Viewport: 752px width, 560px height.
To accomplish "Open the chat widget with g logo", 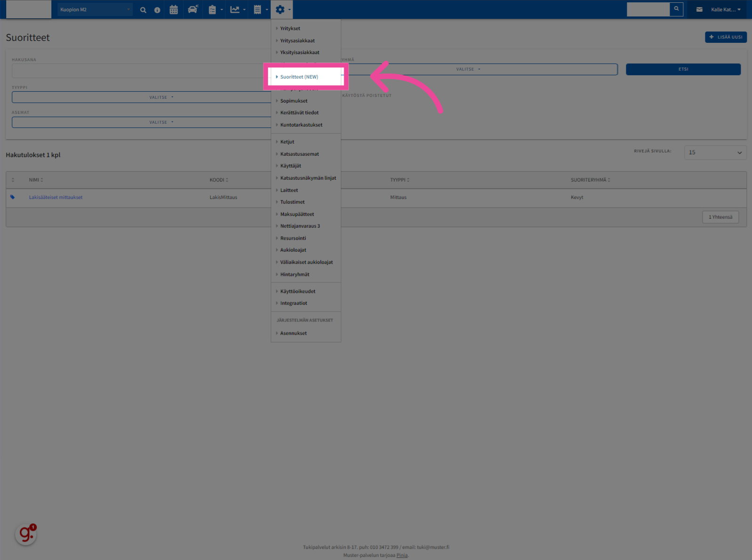I will 26,534.
